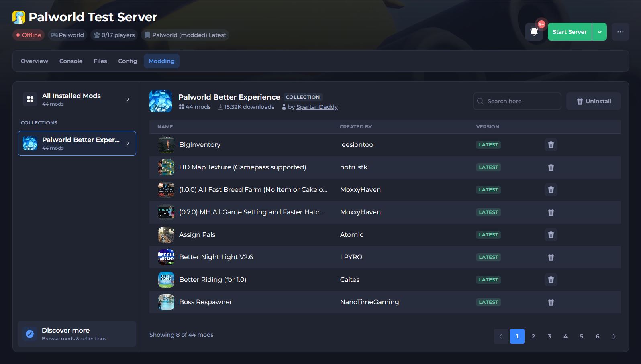Trash the Boss Respawner mod
The width and height of the screenshot is (641, 364).
click(551, 302)
